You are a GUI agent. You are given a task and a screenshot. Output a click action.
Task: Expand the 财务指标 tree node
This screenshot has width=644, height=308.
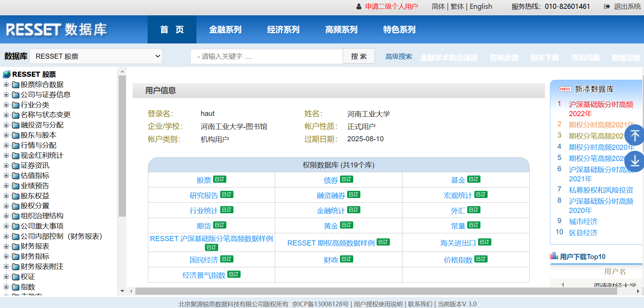click(6, 256)
